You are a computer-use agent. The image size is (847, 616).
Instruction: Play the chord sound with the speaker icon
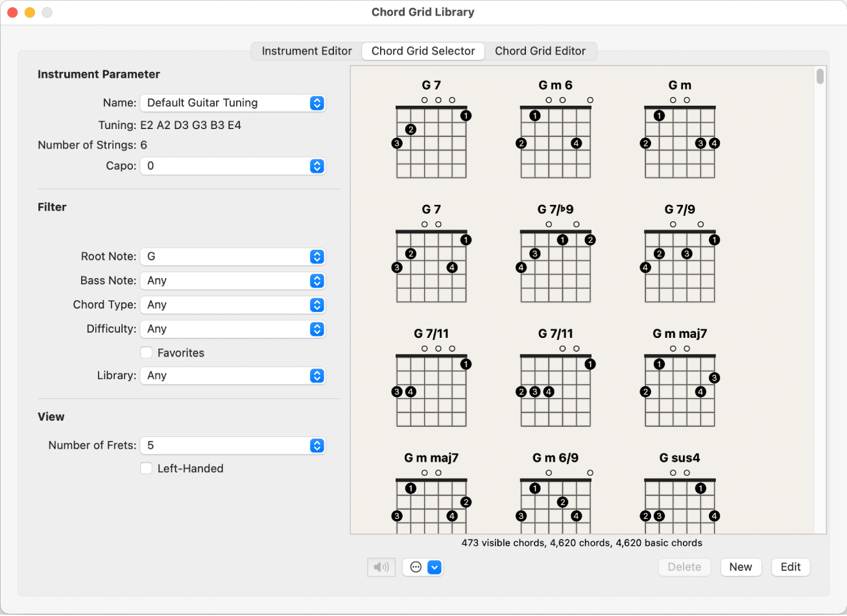click(381, 567)
